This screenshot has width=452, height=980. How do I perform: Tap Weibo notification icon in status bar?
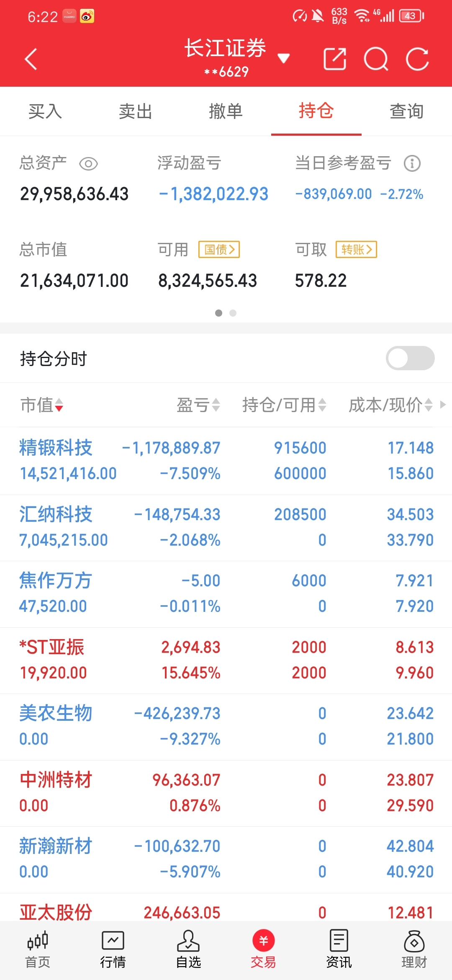(x=87, y=16)
